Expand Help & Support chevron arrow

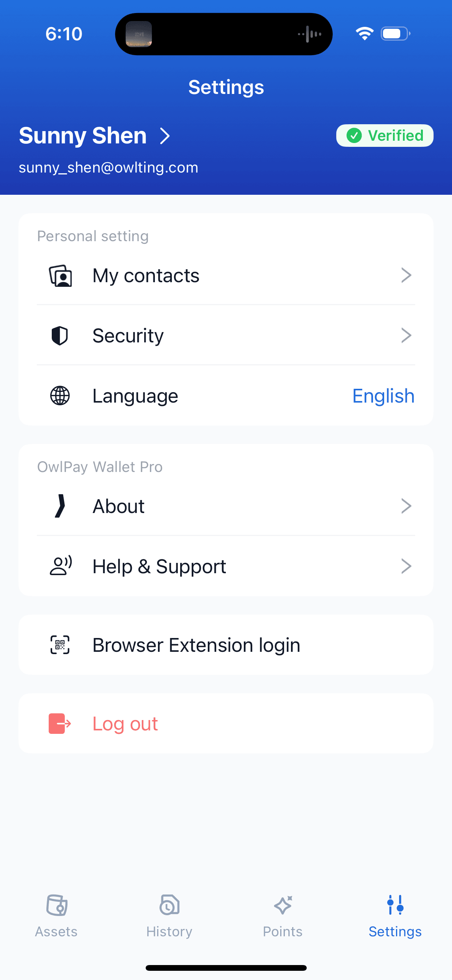[406, 566]
